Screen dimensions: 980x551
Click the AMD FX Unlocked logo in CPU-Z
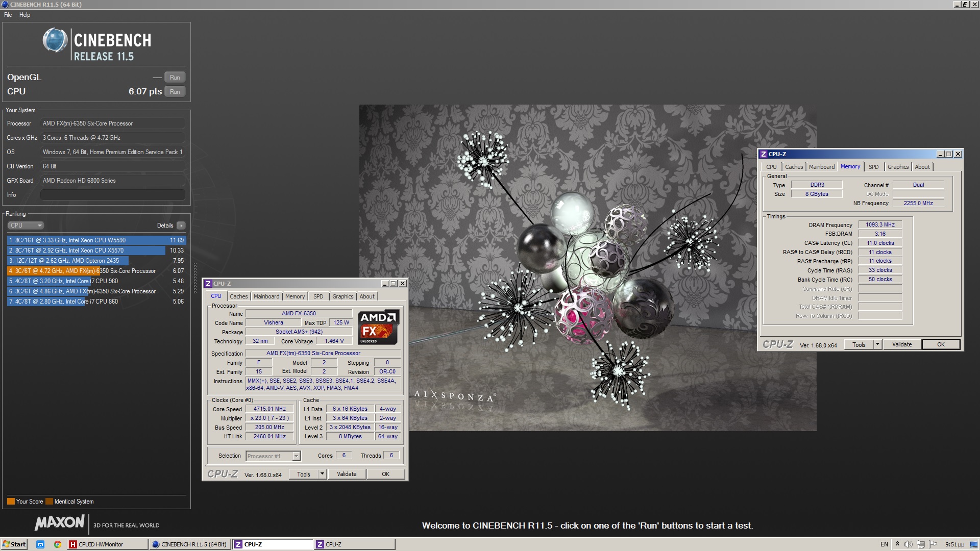point(378,328)
